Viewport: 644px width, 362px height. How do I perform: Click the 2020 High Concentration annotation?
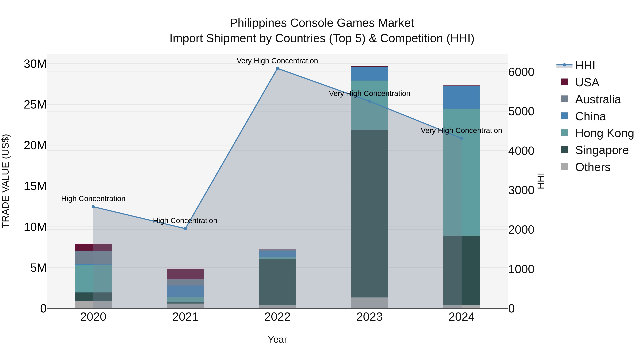pos(93,199)
